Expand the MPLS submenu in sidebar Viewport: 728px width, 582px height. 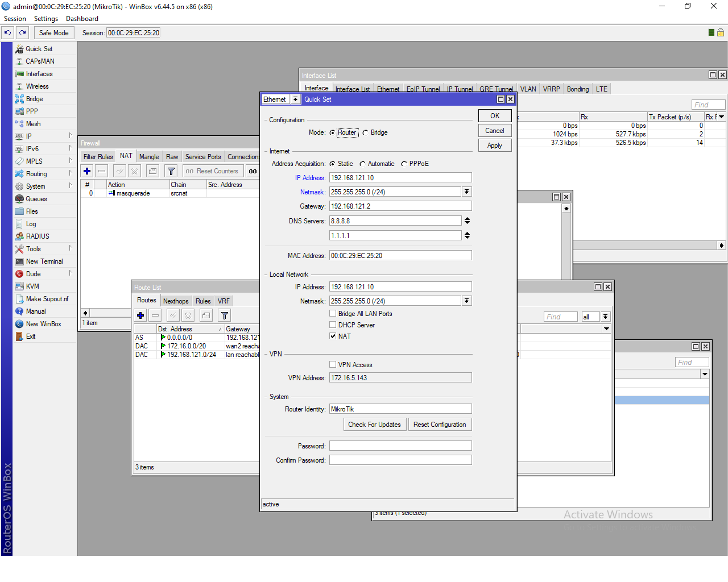pyautogui.click(x=71, y=161)
